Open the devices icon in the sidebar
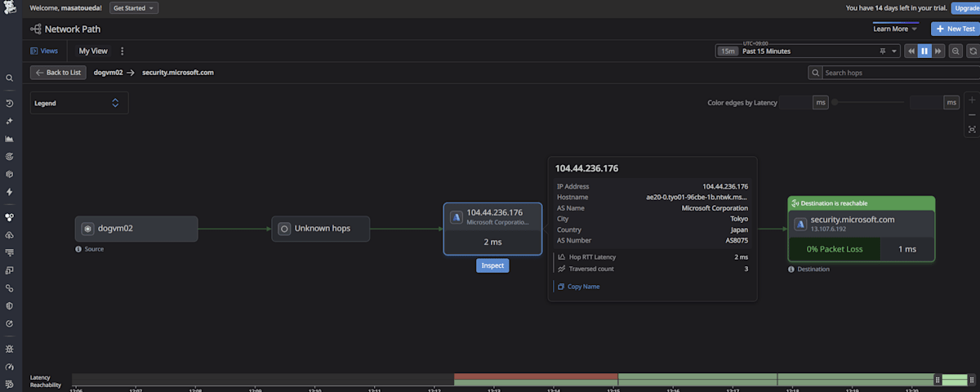The width and height of the screenshot is (980, 392). [x=10, y=270]
